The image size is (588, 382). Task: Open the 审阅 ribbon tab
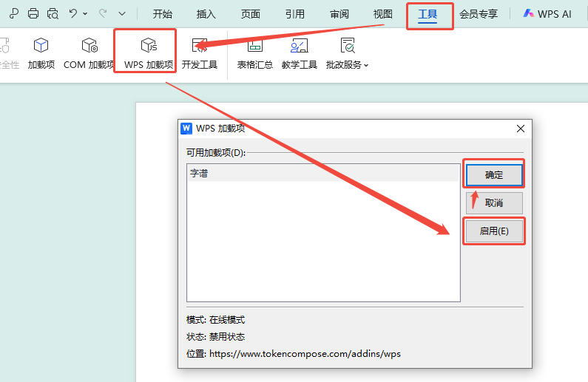(x=339, y=13)
